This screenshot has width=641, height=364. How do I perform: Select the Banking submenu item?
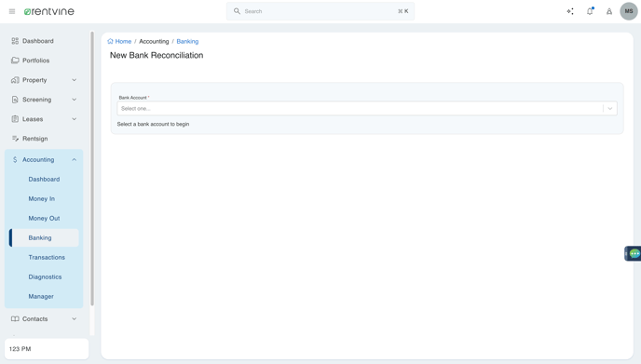click(x=44, y=237)
